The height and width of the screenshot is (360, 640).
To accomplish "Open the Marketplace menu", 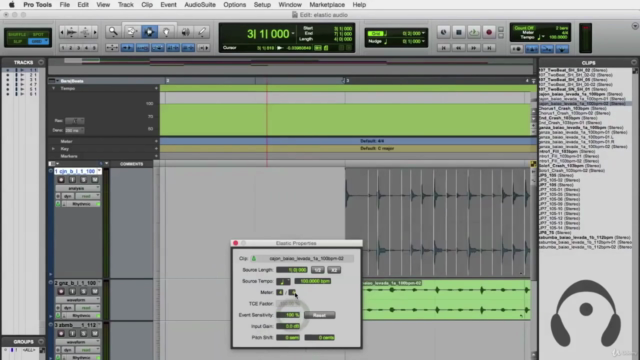I will [x=327, y=4].
